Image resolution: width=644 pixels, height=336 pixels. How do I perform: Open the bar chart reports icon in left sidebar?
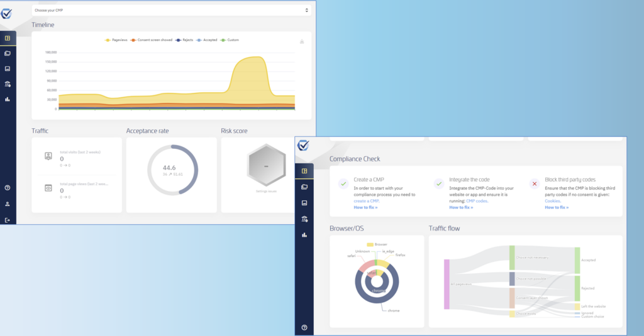click(8, 99)
